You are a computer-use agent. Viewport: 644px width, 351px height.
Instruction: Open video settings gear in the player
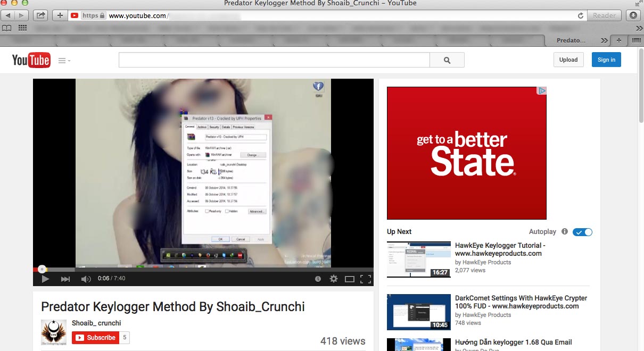[334, 279]
